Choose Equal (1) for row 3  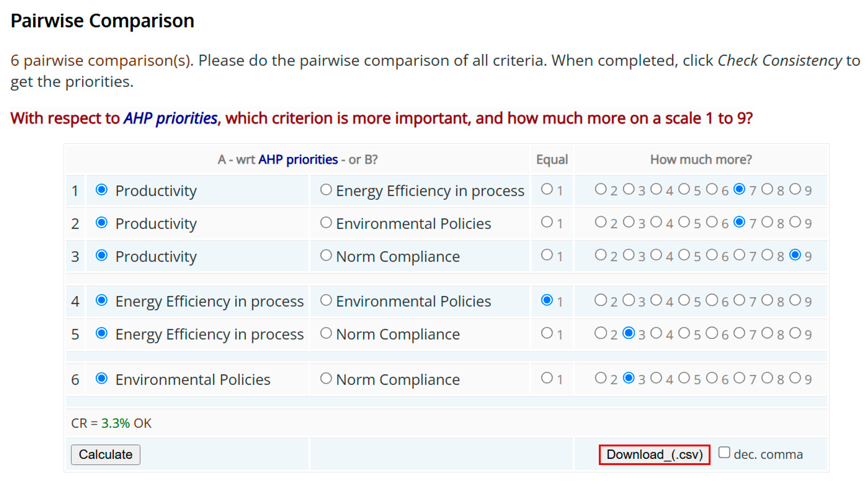coord(547,255)
